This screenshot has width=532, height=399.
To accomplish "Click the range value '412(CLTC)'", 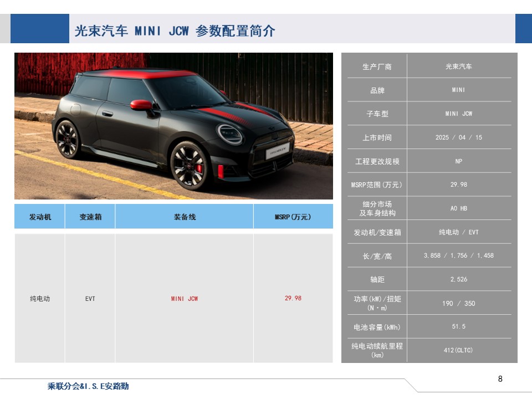I will (x=458, y=350).
